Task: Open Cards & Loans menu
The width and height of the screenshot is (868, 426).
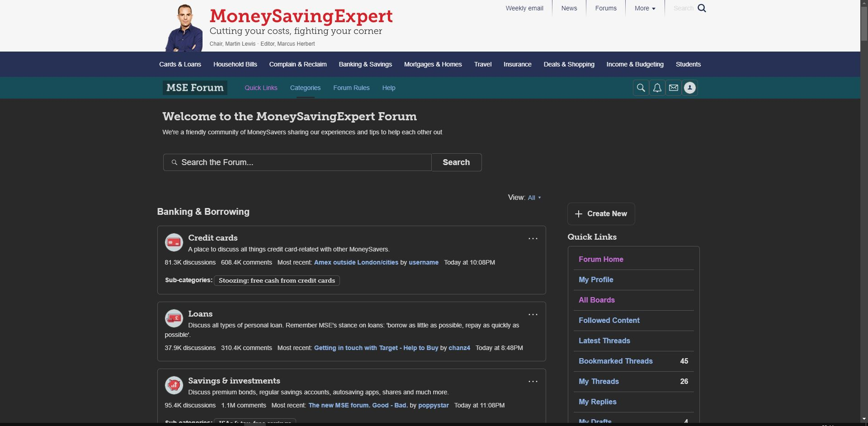Action: pos(180,64)
